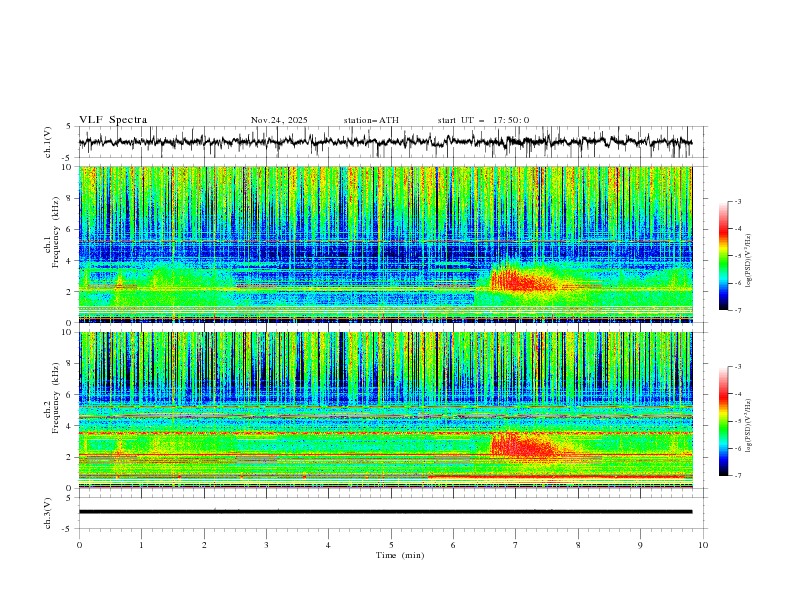This screenshot has width=792, height=612.
Task: Click time axis tick label '0'
Action: pos(79,545)
